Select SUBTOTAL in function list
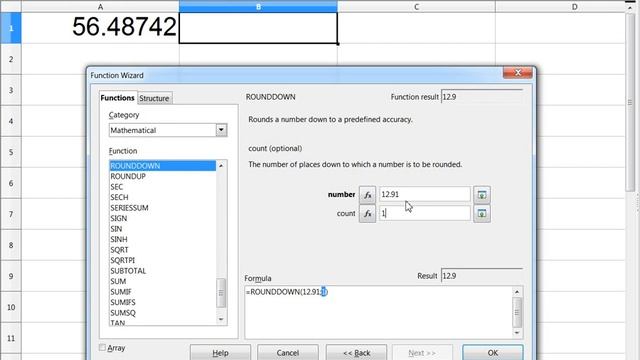 point(162,271)
